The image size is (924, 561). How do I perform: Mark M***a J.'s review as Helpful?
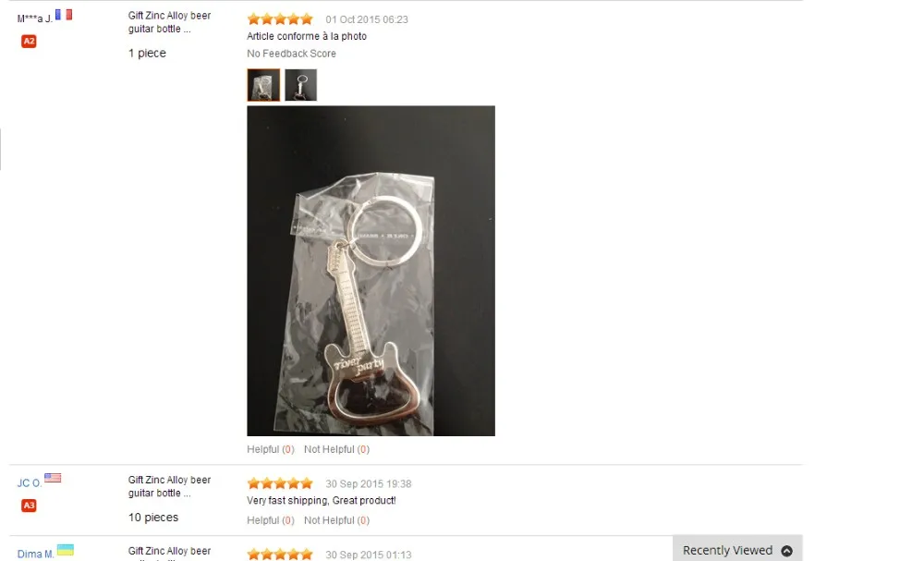(271, 449)
